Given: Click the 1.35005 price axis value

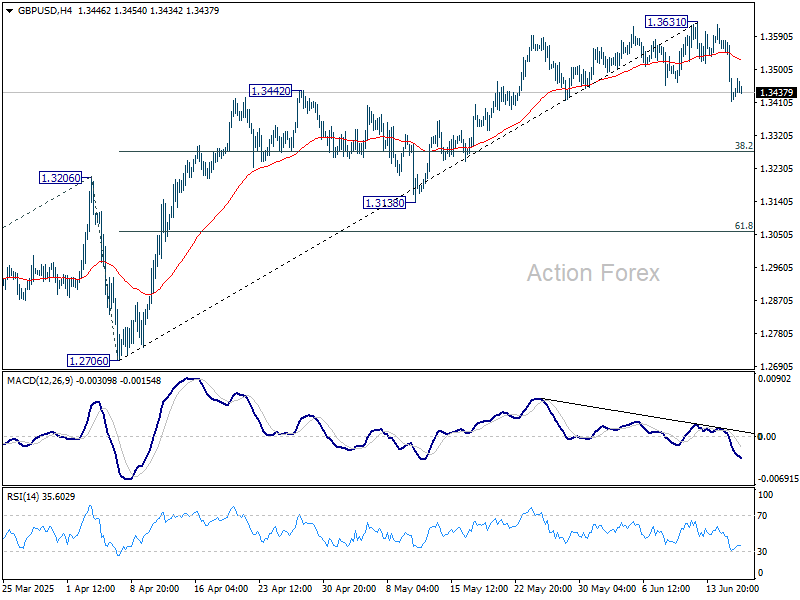Looking at the screenshot, I should point(777,70).
